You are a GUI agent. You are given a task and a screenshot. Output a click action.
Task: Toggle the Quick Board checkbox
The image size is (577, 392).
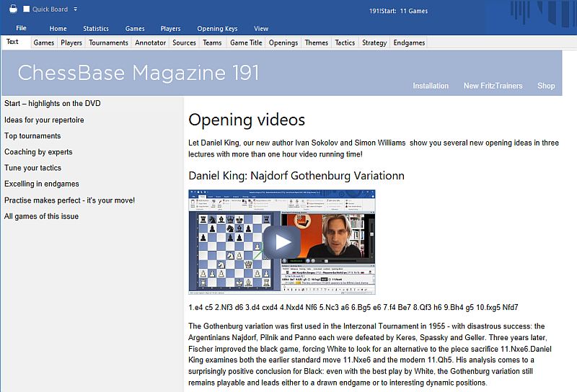coord(27,9)
